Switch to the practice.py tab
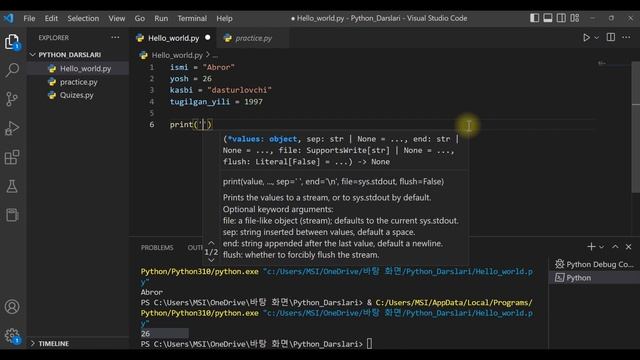Image resolution: width=640 pixels, height=360 pixels. point(253,38)
